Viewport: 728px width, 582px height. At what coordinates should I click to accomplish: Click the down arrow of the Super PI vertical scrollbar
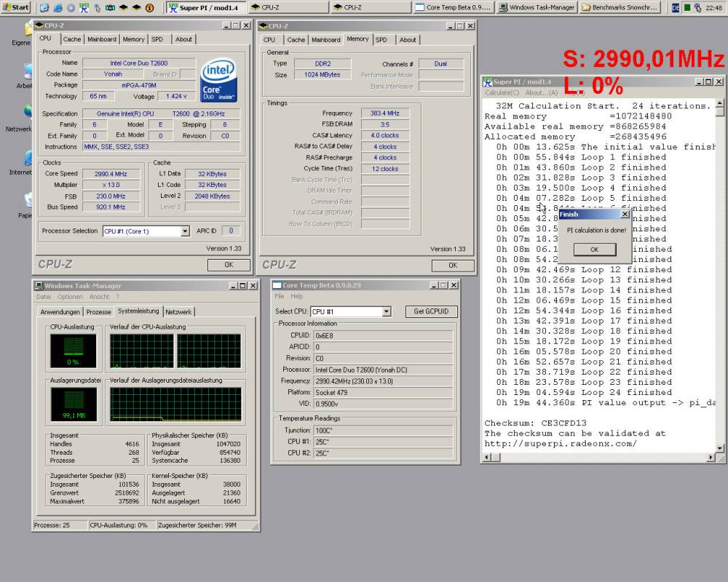pyautogui.click(x=720, y=448)
